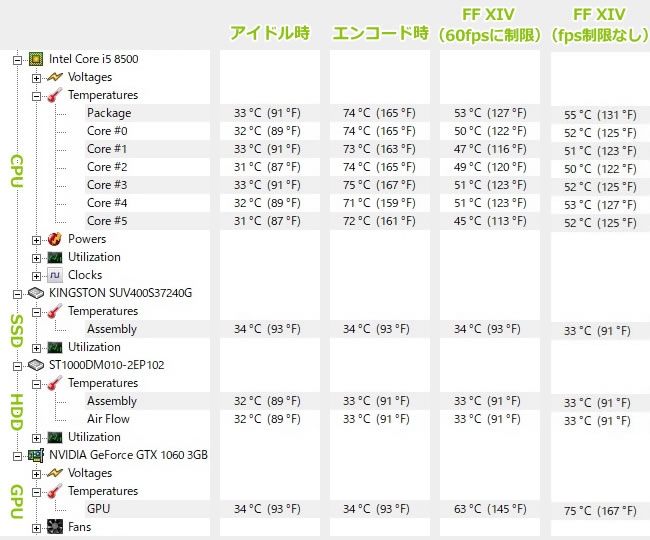The image size is (650, 540).
Task: Collapse the GPU Temperatures node
Action: coord(36,492)
